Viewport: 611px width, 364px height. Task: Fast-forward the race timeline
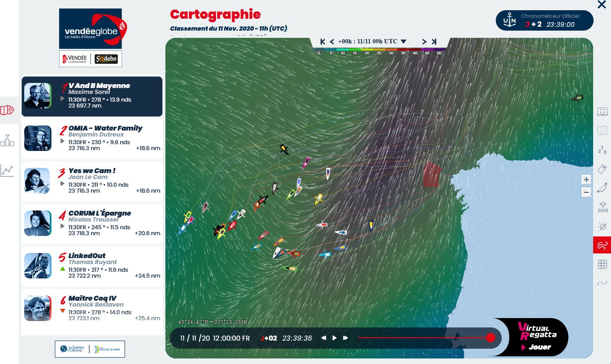(x=345, y=338)
